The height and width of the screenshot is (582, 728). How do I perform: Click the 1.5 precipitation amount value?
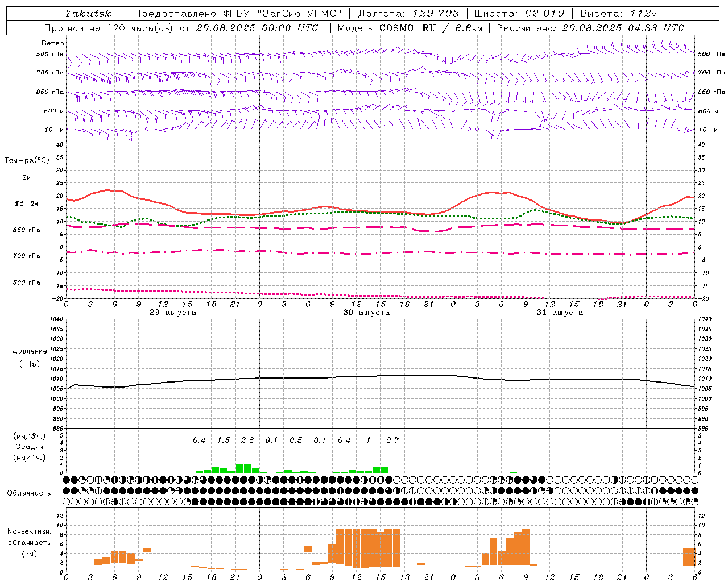(x=224, y=440)
